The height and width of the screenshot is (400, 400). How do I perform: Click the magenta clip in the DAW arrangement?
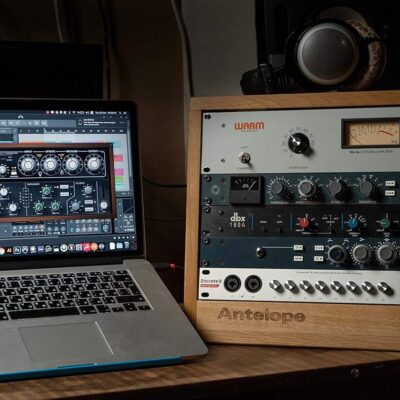point(119,172)
